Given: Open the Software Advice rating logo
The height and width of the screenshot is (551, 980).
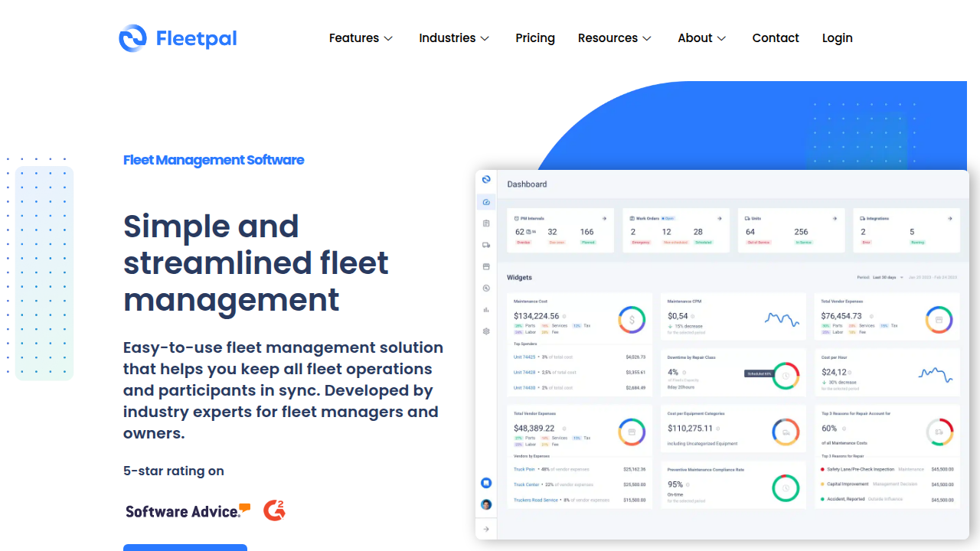Looking at the screenshot, I should 188,511.
